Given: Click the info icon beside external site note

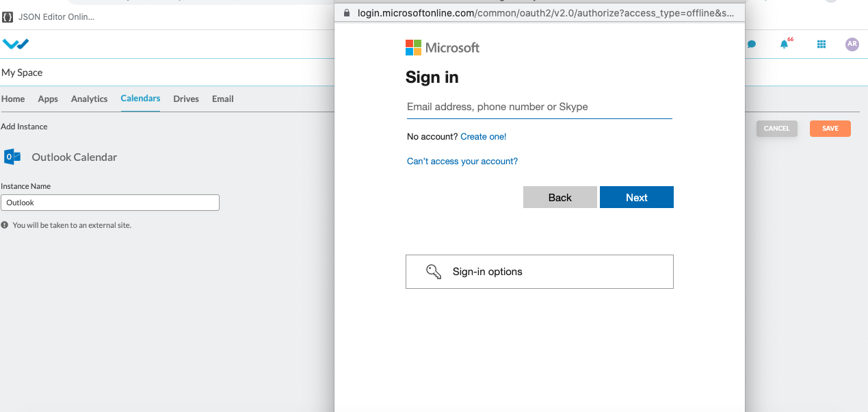Looking at the screenshot, I should 5,224.
